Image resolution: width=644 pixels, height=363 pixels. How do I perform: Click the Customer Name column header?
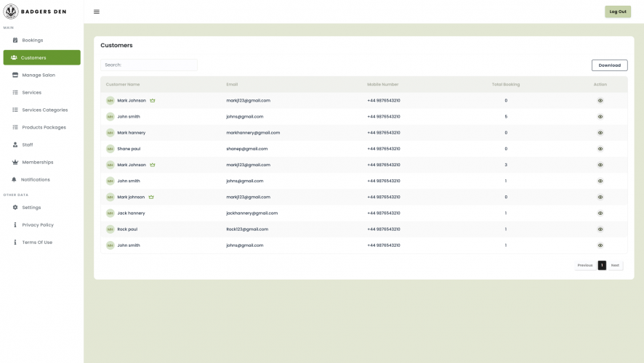point(123,84)
